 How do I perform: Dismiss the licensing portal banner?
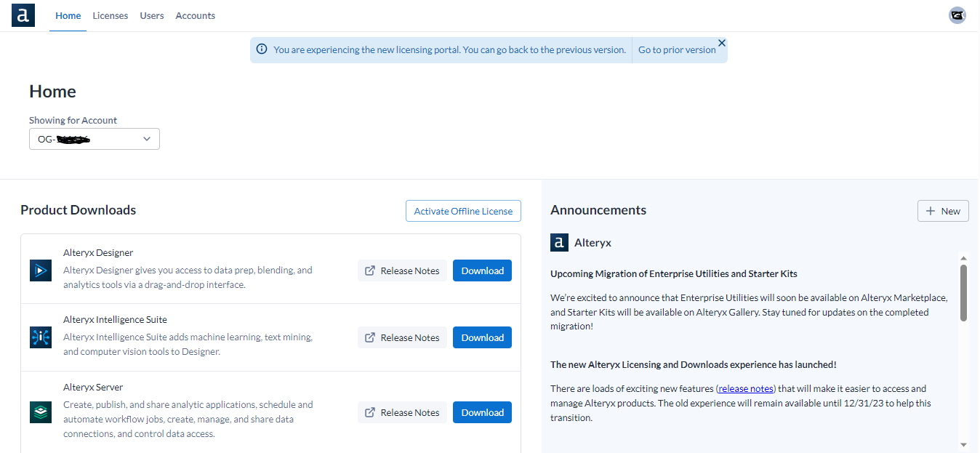(722, 43)
